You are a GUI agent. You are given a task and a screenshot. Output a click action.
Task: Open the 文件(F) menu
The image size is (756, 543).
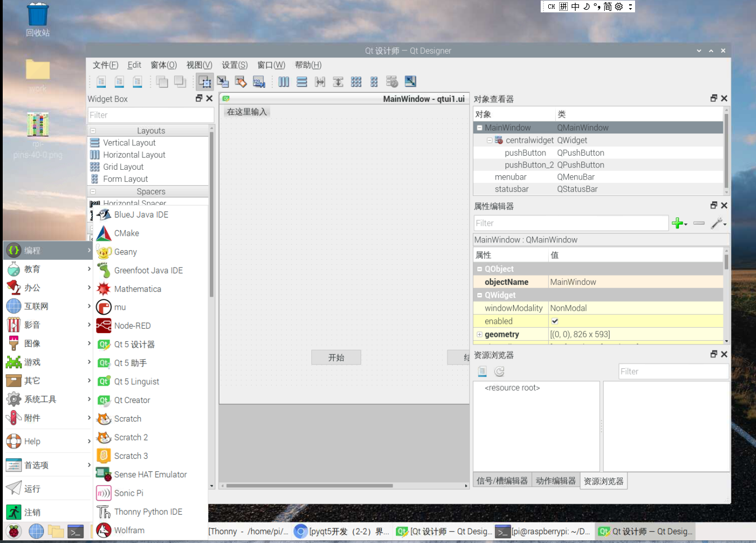(105, 65)
